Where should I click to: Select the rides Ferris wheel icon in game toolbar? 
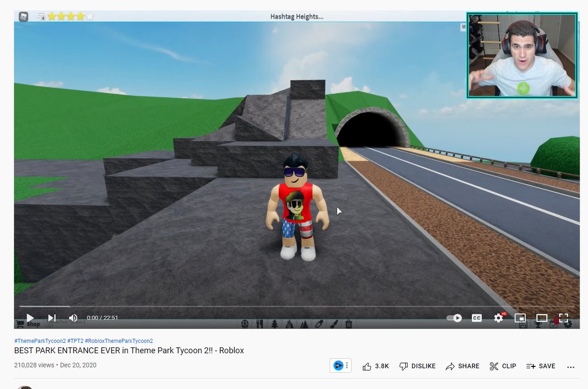pyautogui.click(x=245, y=324)
